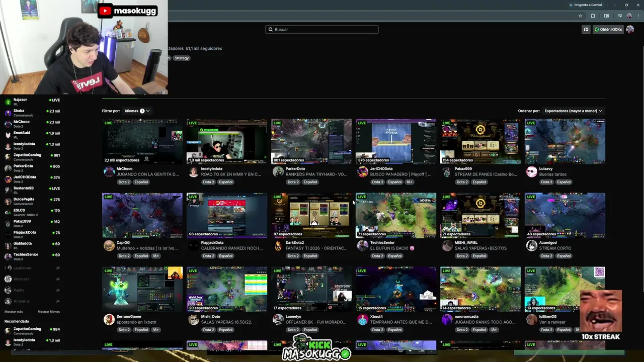
Task: Bookmark this page with the star icon
Action: click(580, 16)
